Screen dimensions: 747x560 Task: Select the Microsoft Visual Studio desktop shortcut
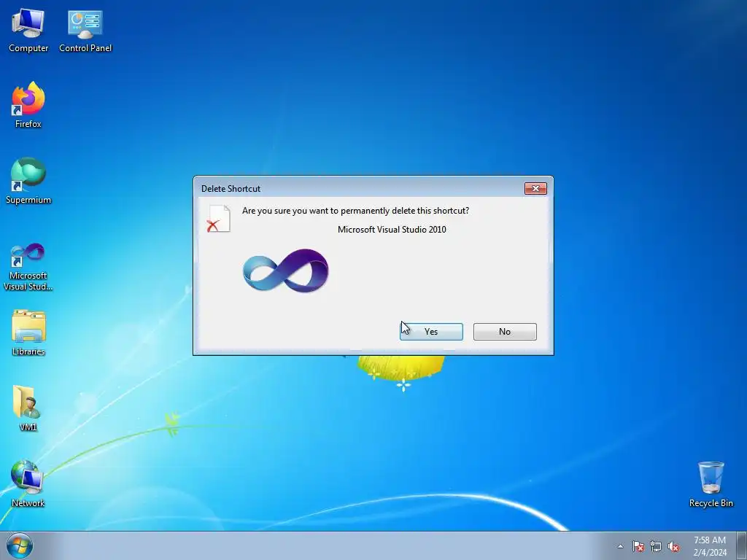28,267
